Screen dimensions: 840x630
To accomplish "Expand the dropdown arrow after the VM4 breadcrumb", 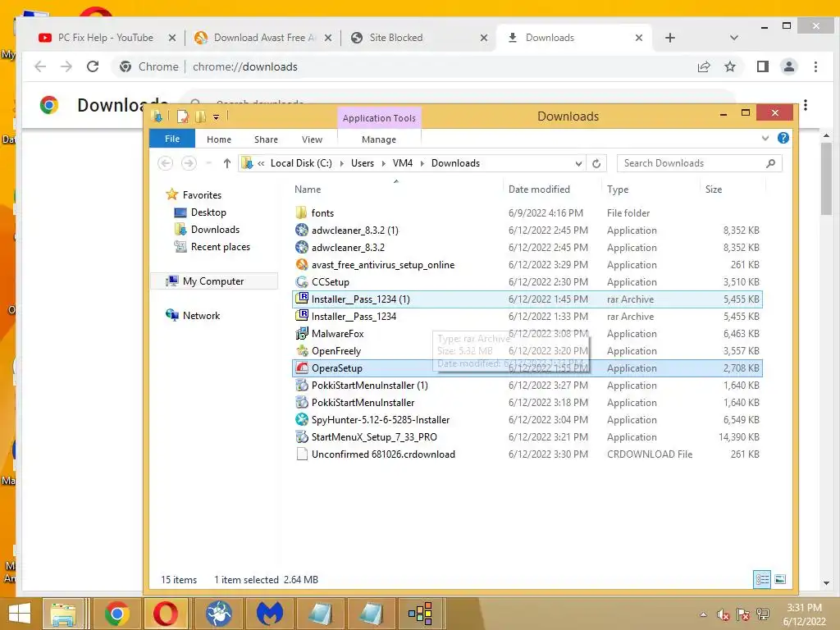I will coord(422,163).
